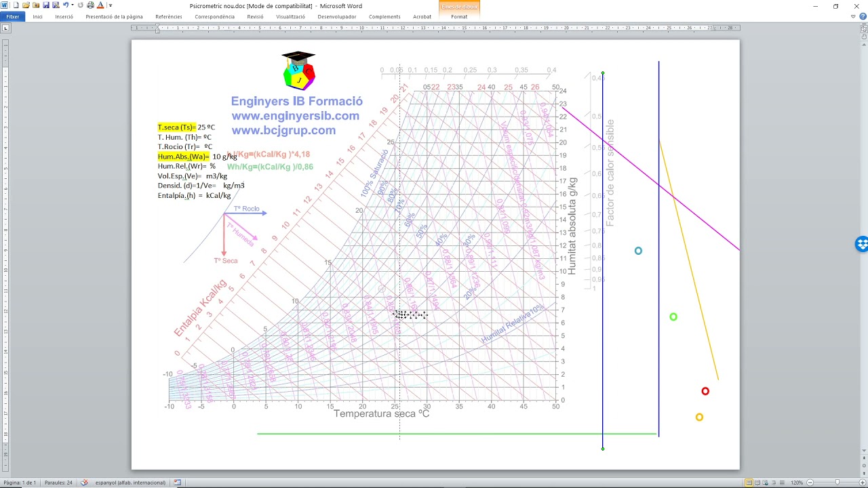Open the Fitxer tab
868x488 pixels.
12,16
